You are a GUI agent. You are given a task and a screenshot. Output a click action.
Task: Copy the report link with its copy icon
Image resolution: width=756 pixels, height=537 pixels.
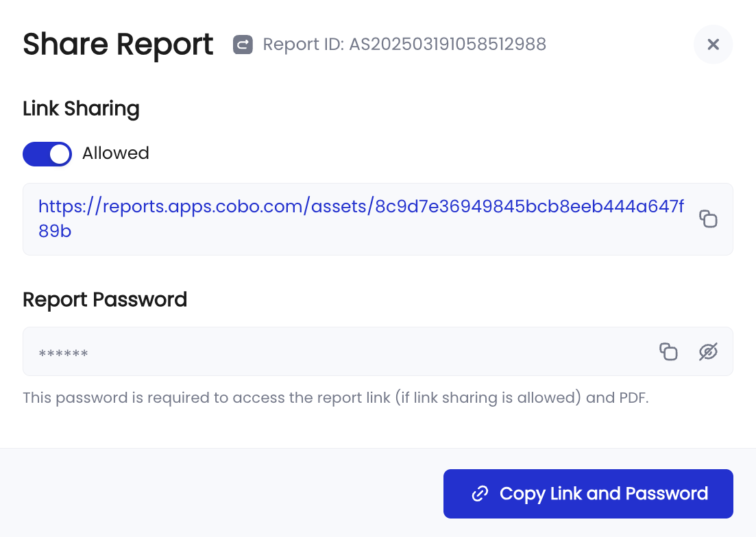coord(708,219)
